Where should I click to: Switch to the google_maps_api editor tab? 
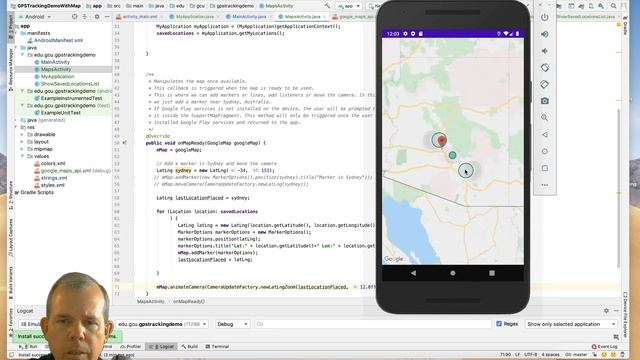[x=353, y=17]
